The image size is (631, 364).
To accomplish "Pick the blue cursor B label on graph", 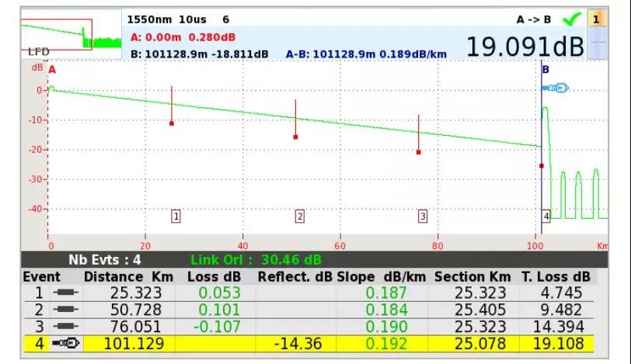I will pos(545,70).
